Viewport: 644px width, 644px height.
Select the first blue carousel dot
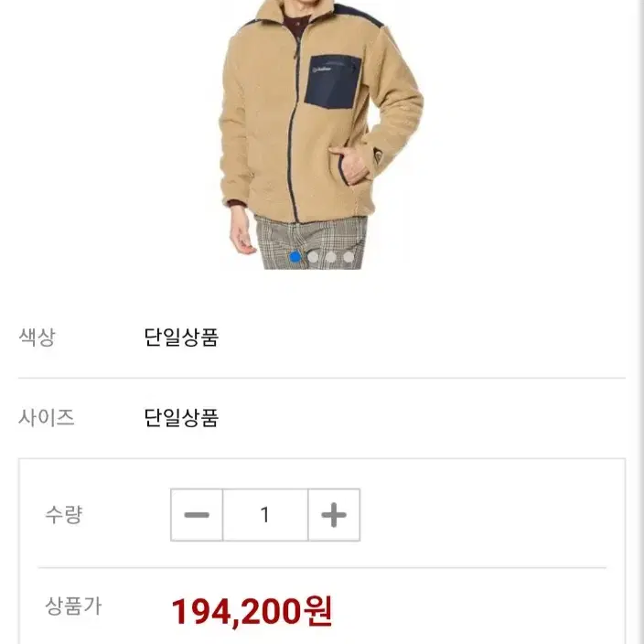(295, 257)
